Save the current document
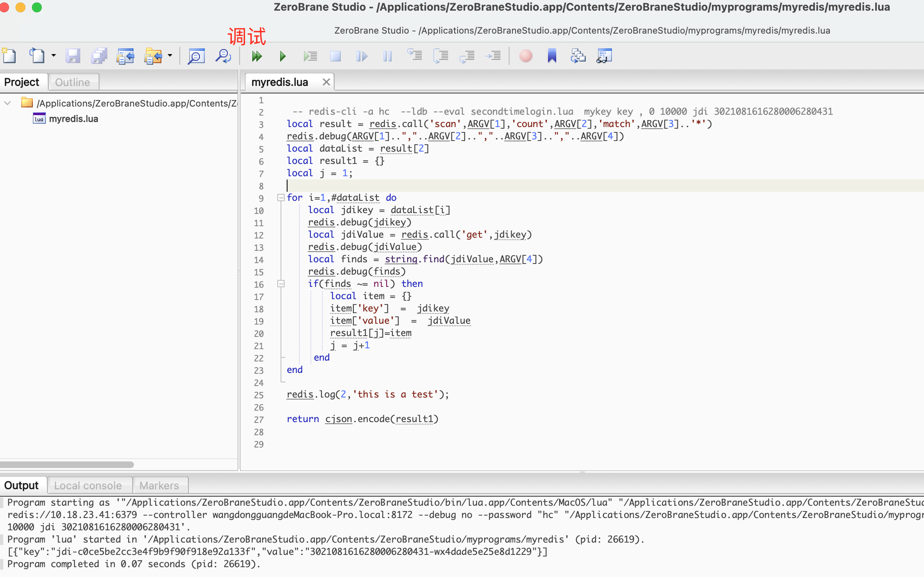The width and height of the screenshot is (924, 577). (x=73, y=56)
